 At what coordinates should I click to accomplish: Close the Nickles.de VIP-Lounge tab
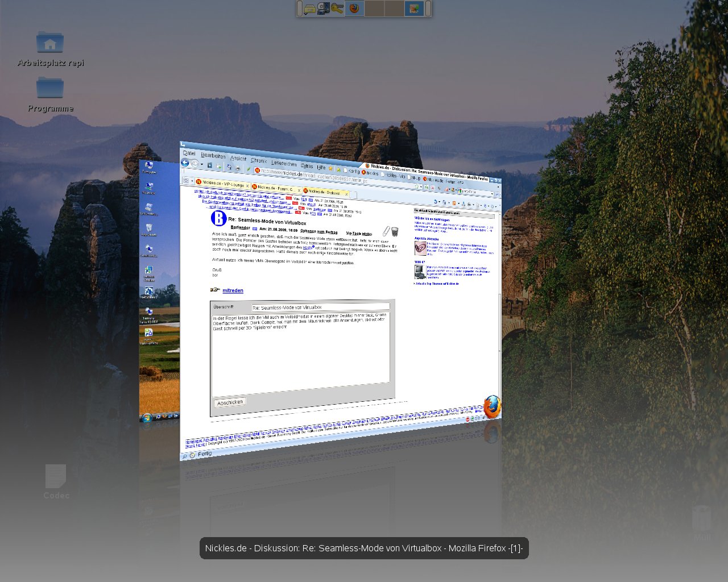(x=247, y=185)
